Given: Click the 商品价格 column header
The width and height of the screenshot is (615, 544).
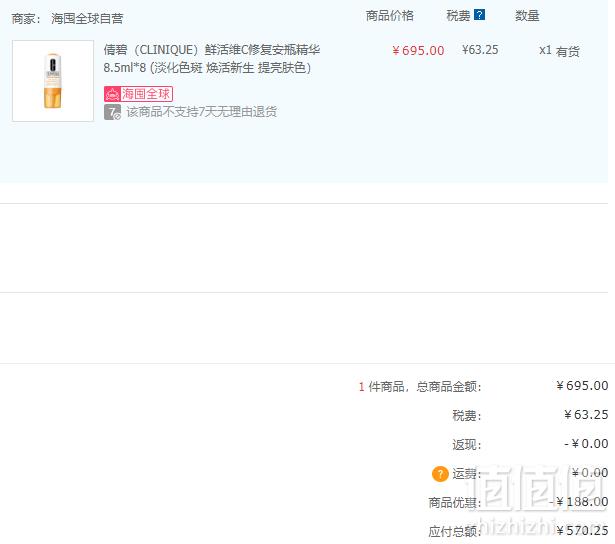Looking at the screenshot, I should pos(389,16).
